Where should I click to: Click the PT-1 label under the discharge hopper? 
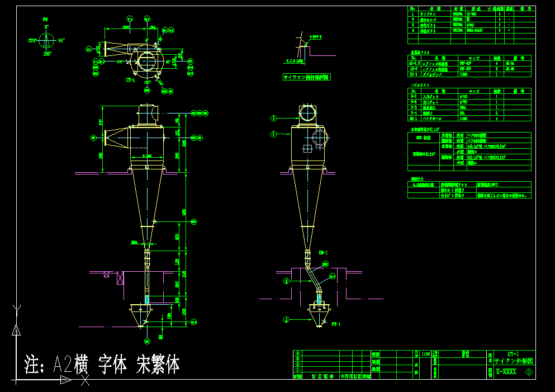click(x=336, y=324)
